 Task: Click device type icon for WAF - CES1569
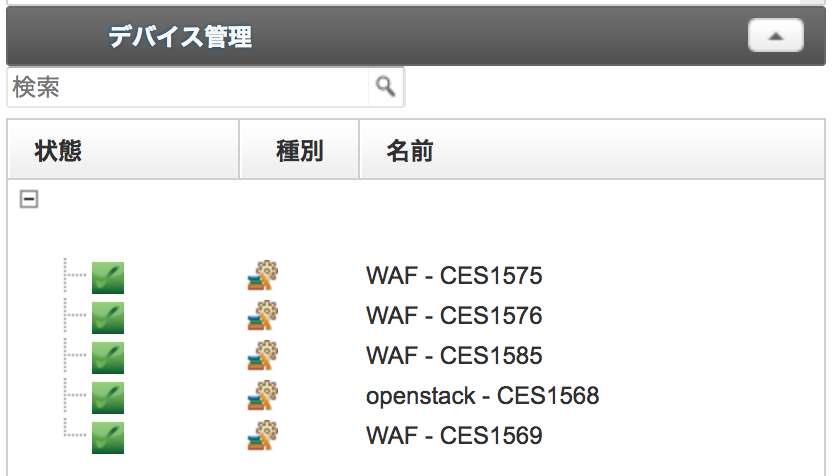[263, 435]
